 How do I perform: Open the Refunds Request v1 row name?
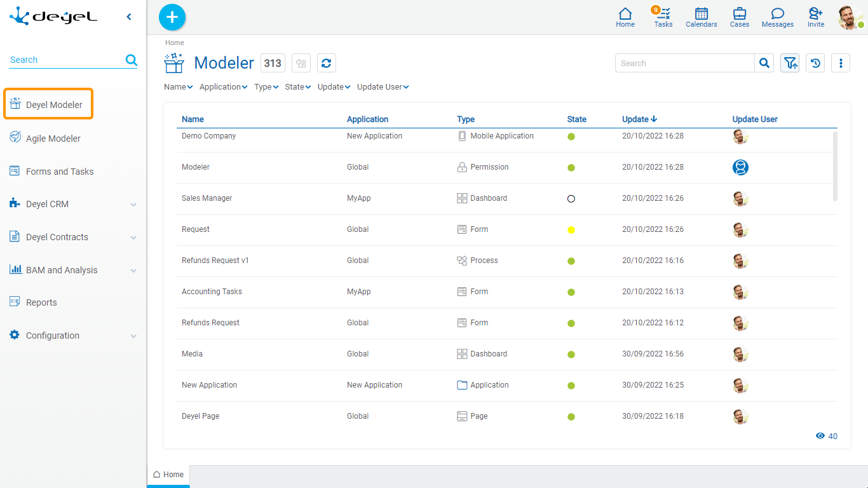click(215, 261)
